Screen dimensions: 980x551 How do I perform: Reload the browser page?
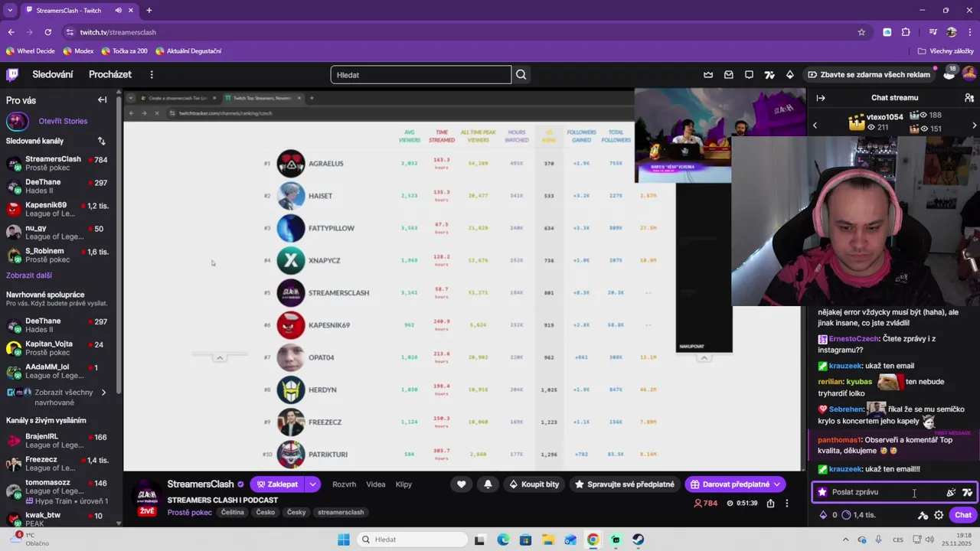coord(47,32)
